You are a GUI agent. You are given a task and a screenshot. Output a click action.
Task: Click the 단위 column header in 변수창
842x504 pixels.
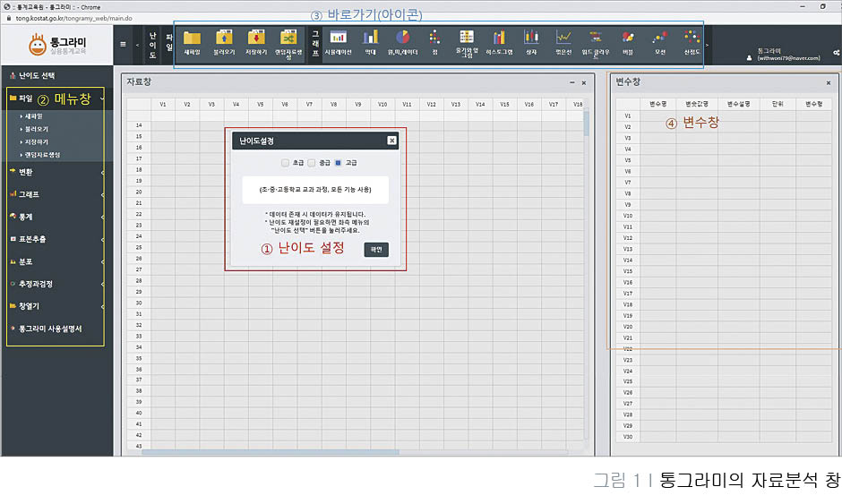777,104
